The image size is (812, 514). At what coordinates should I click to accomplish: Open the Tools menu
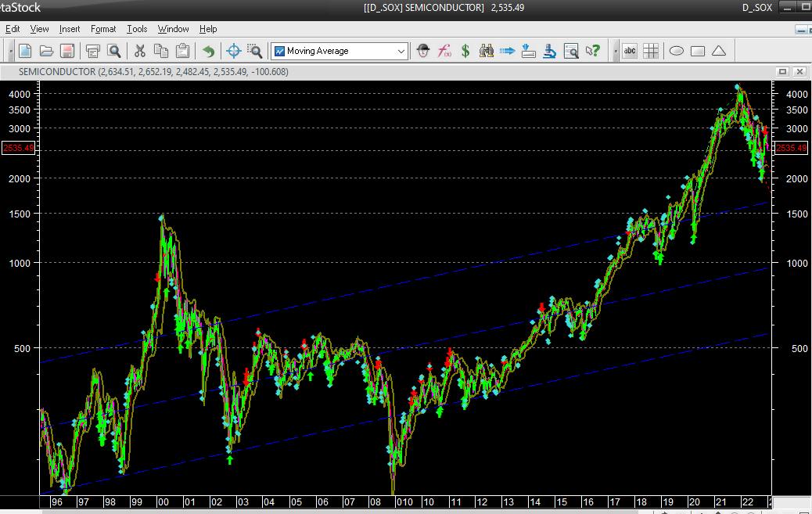click(x=137, y=29)
